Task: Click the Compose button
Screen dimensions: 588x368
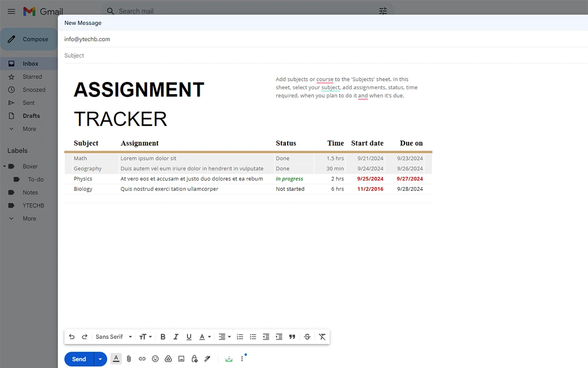Action: (29, 39)
